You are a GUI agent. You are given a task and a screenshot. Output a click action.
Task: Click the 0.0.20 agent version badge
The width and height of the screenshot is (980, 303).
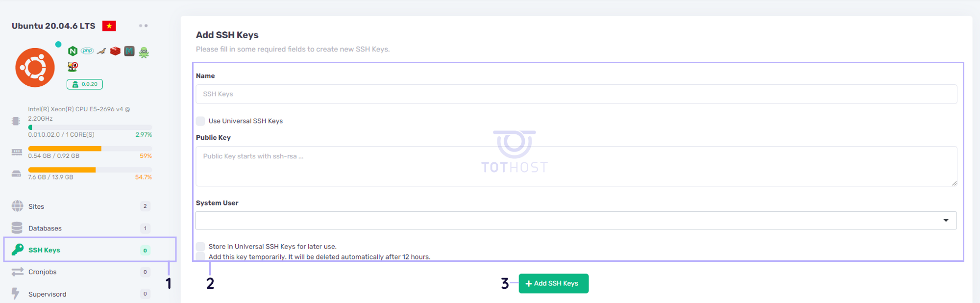[85, 84]
